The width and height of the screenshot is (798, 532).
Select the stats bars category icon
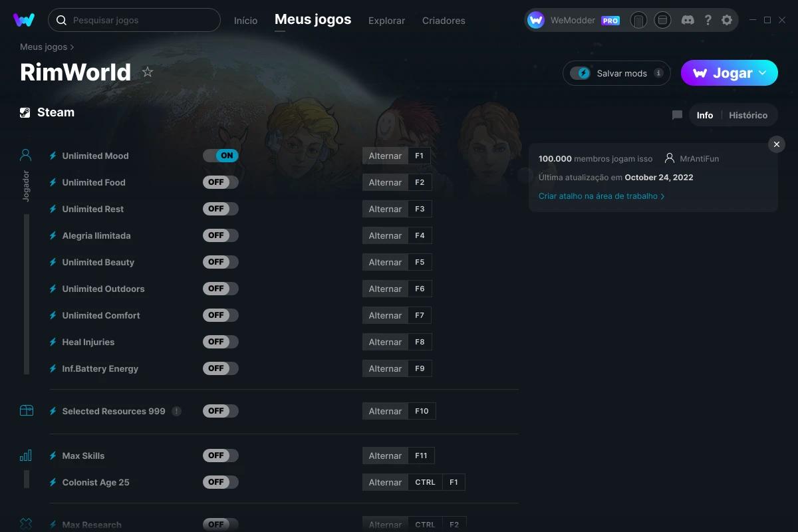26,456
